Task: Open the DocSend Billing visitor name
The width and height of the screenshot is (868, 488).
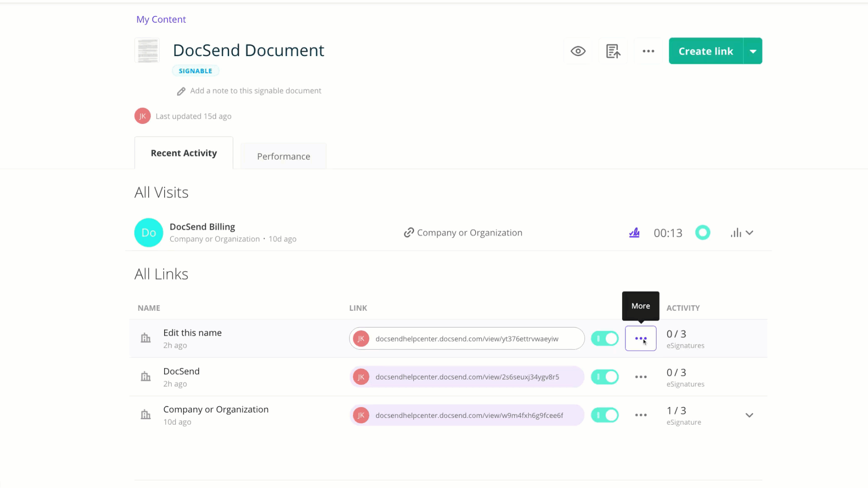Action: tap(202, 227)
